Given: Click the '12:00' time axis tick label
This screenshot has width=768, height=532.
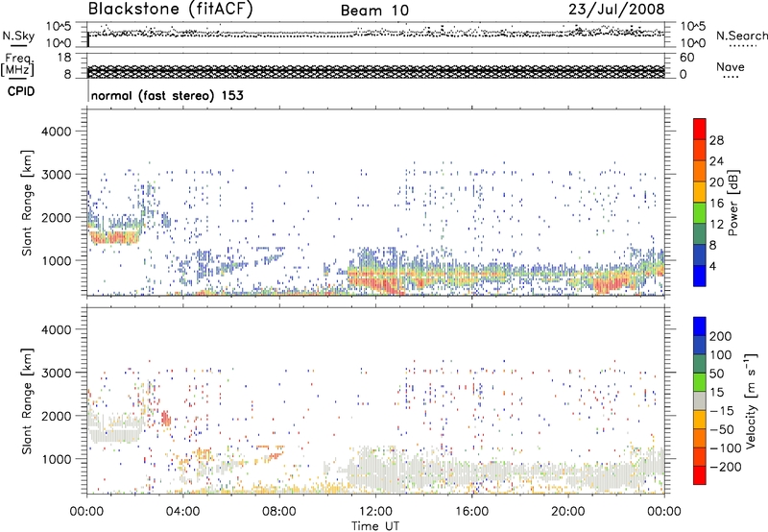Looking at the screenshot, I should 375,512.
